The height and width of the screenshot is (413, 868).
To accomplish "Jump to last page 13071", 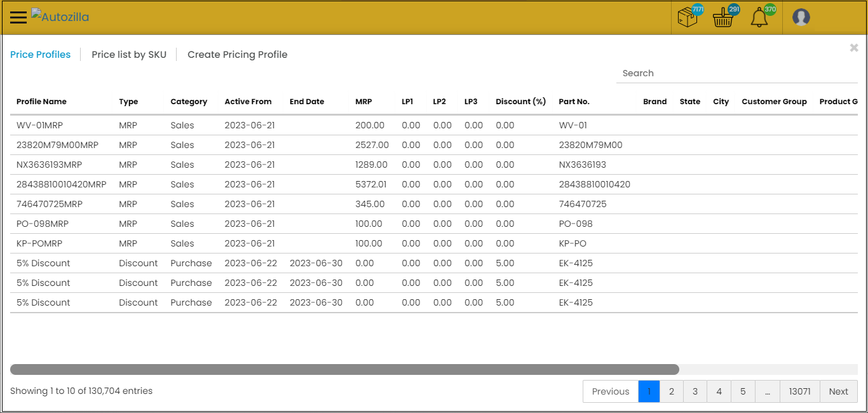I will (x=799, y=391).
